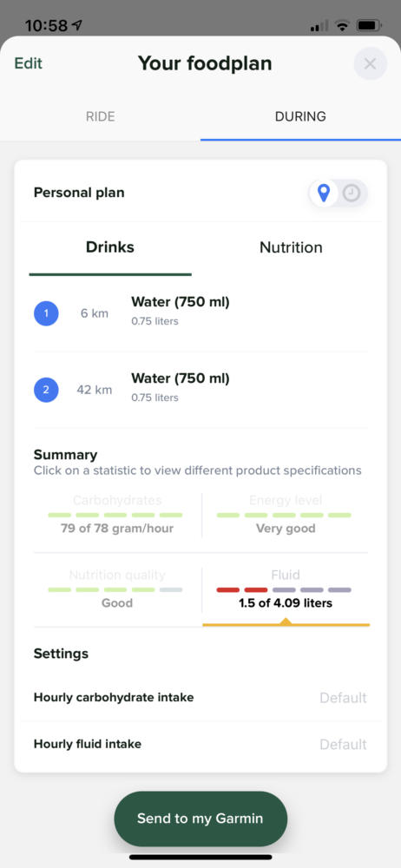Tap Send to my Garmin button
Viewport: 401px width, 868px height.
coord(200,819)
